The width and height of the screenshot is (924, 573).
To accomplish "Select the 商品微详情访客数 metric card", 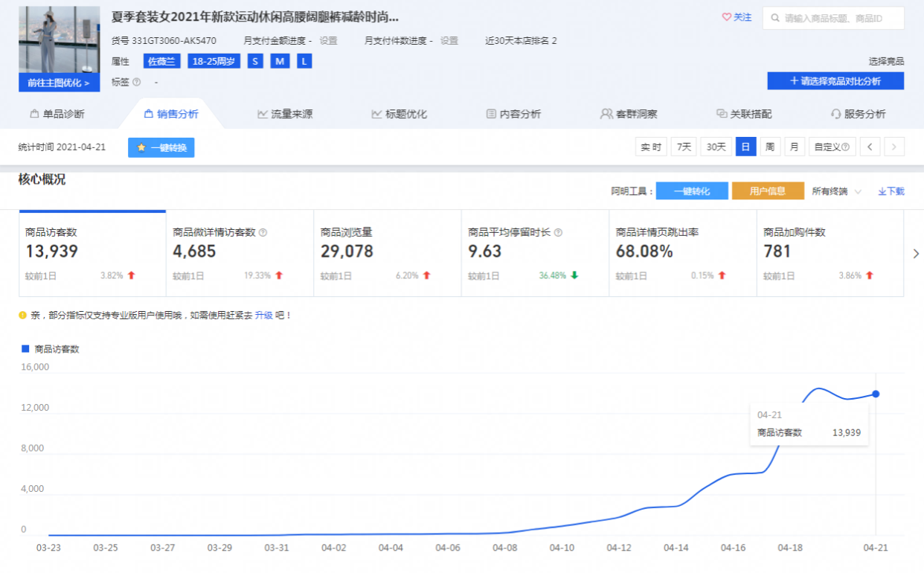I will 240,254.
